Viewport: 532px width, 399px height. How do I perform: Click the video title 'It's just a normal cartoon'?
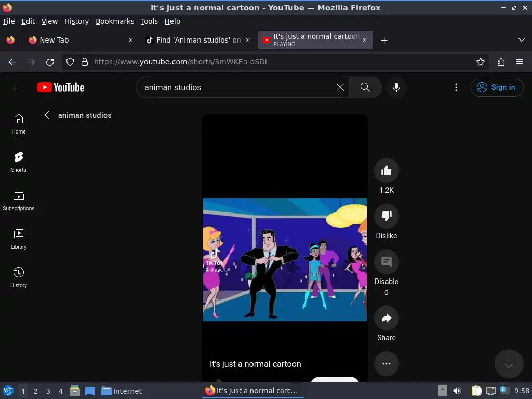click(x=256, y=364)
